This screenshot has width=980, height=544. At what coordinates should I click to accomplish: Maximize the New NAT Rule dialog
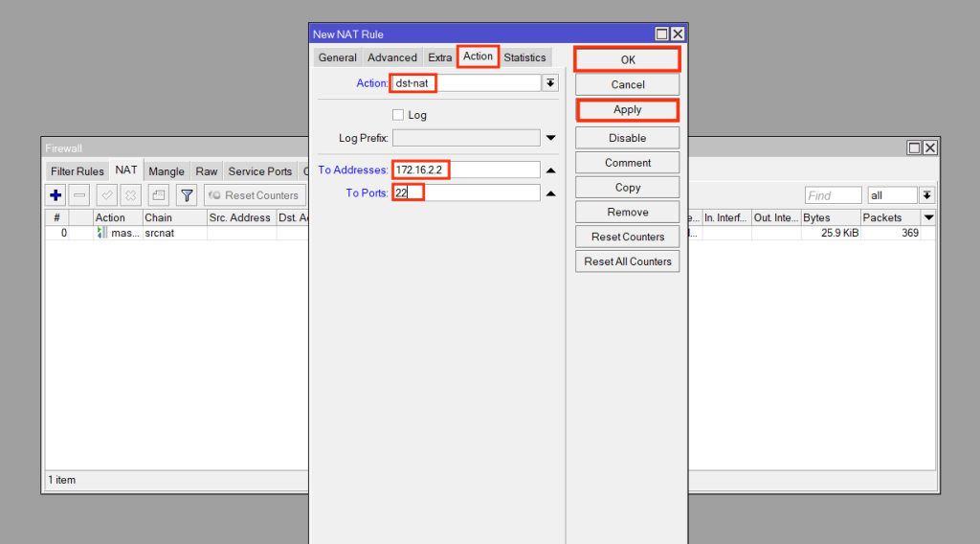662,34
